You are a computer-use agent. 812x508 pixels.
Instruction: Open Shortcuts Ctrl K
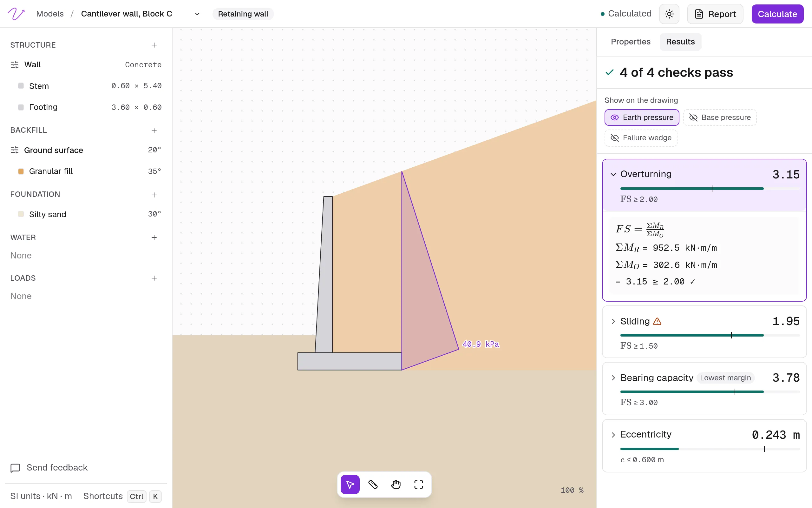[122, 496]
